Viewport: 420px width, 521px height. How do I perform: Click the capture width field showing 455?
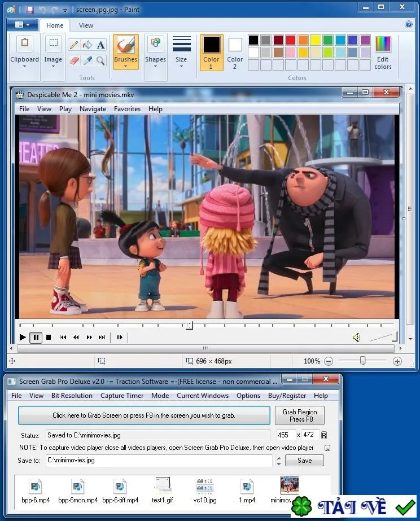tap(286, 435)
